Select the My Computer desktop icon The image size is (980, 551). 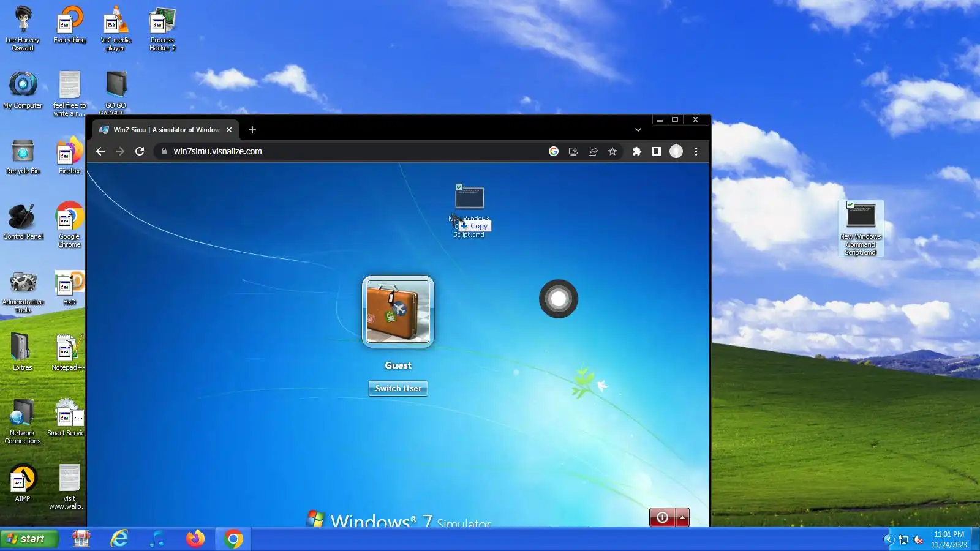[x=23, y=91]
